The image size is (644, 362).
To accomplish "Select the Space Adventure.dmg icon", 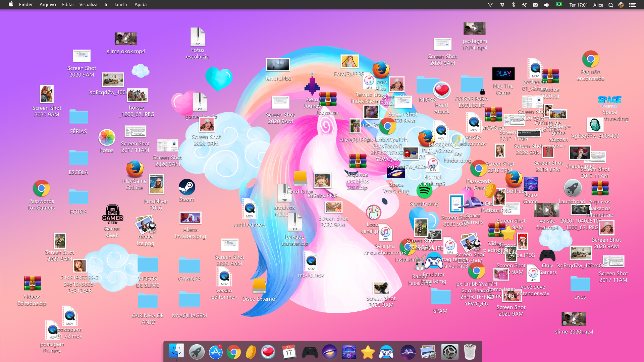I will (609, 102).
